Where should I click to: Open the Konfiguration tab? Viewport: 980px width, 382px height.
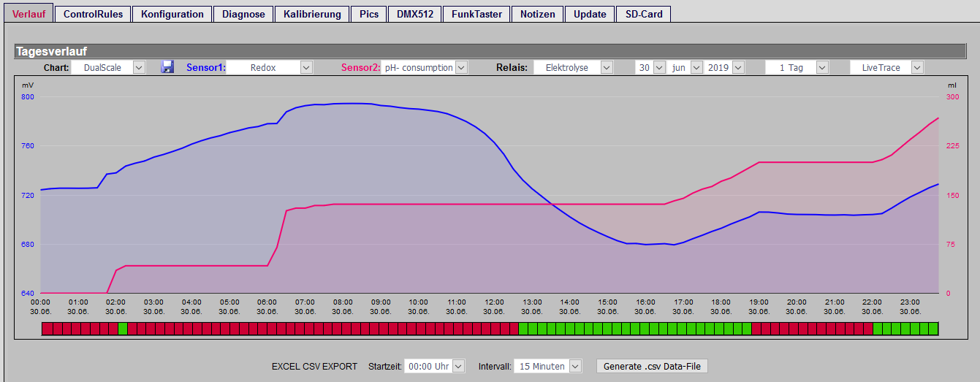[172, 14]
